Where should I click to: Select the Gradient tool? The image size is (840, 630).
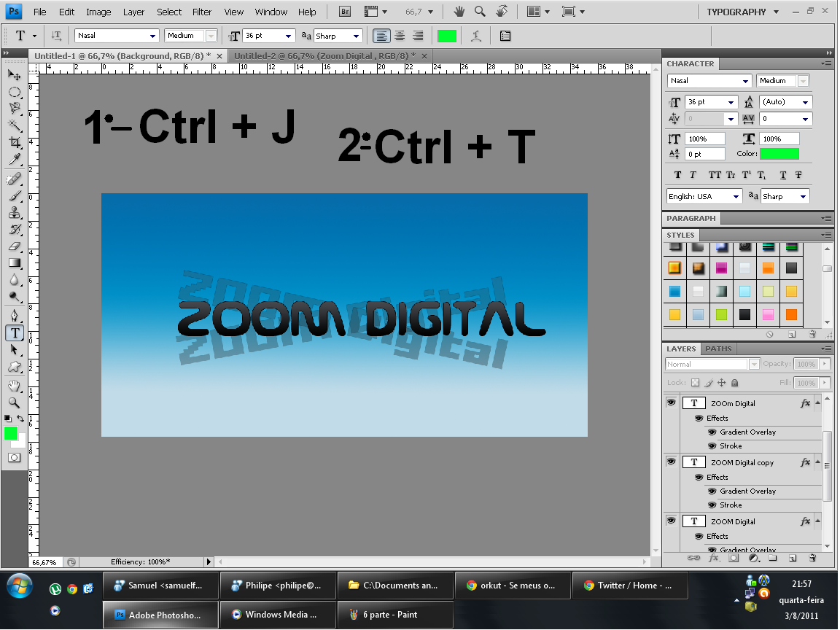click(x=15, y=263)
